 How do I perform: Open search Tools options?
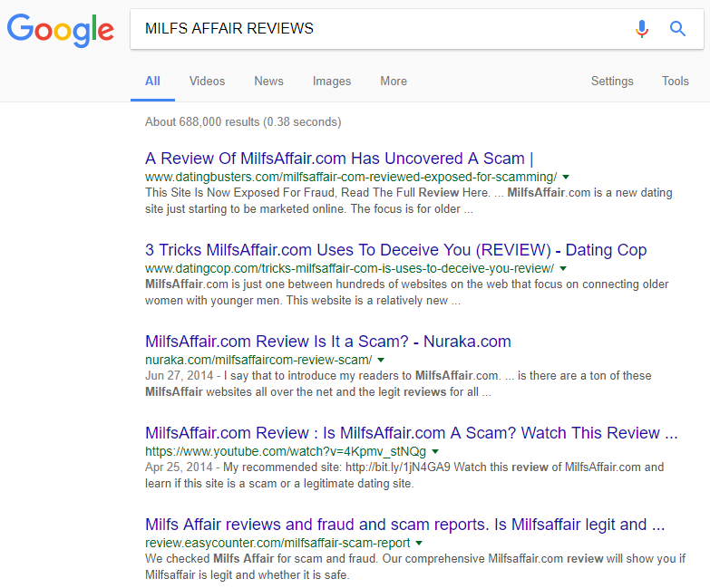tap(676, 81)
